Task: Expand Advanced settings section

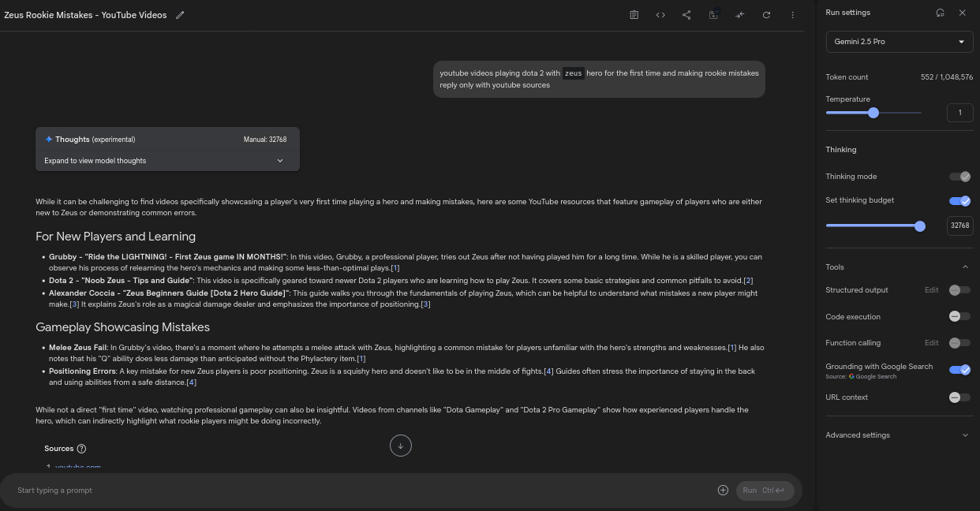Action: pos(899,435)
